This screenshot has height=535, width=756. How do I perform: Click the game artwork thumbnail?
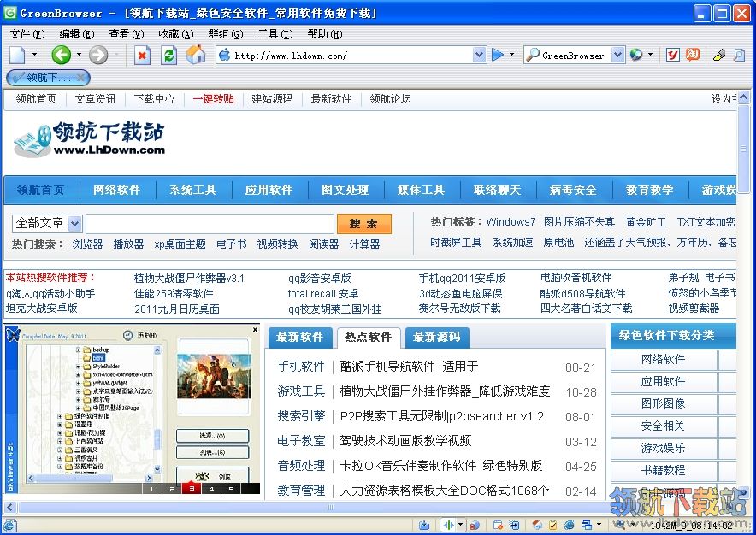(214, 376)
